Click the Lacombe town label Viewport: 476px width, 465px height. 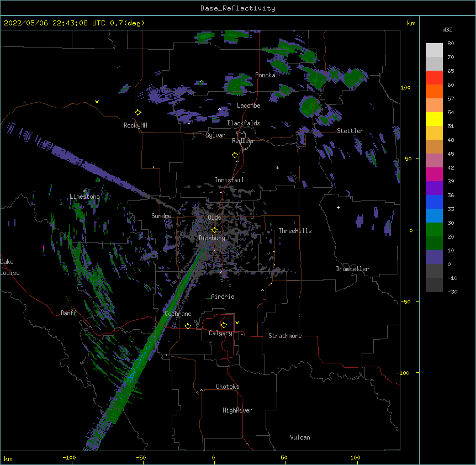(x=248, y=105)
